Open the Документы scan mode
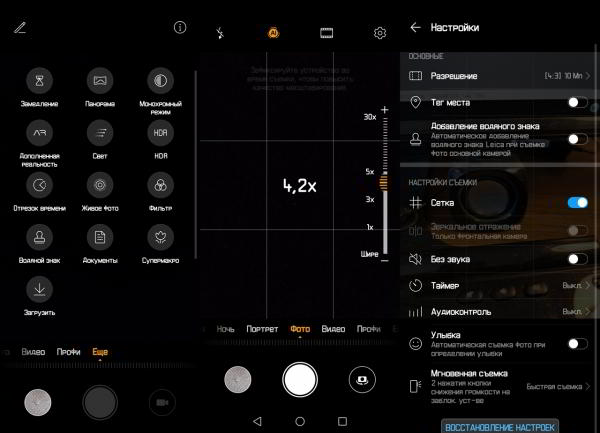600x433 pixels. pyautogui.click(x=100, y=237)
